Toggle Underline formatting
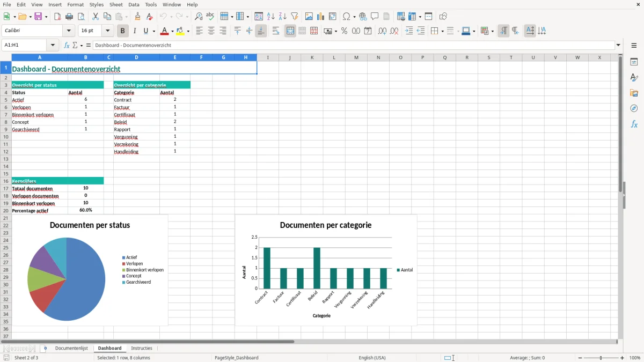 click(146, 31)
